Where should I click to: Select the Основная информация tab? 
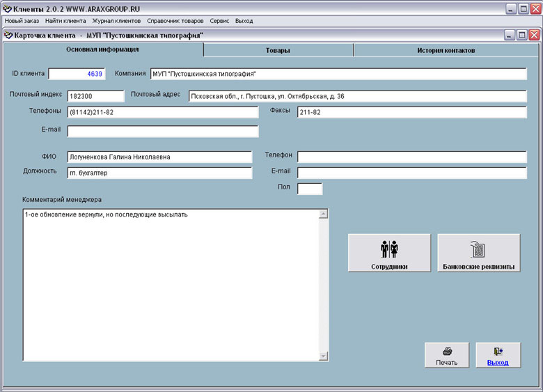click(102, 49)
